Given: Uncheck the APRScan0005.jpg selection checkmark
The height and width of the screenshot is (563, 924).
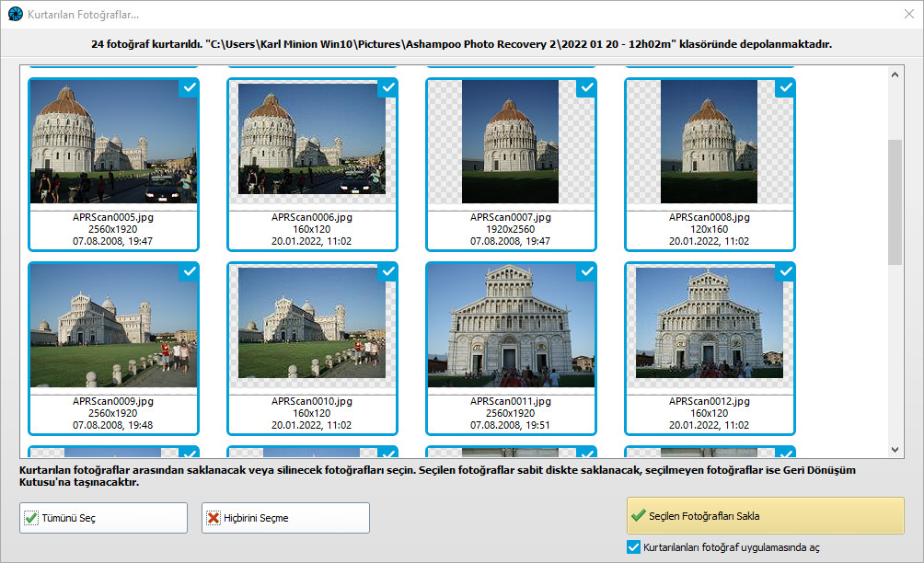Looking at the screenshot, I should click(x=189, y=87).
